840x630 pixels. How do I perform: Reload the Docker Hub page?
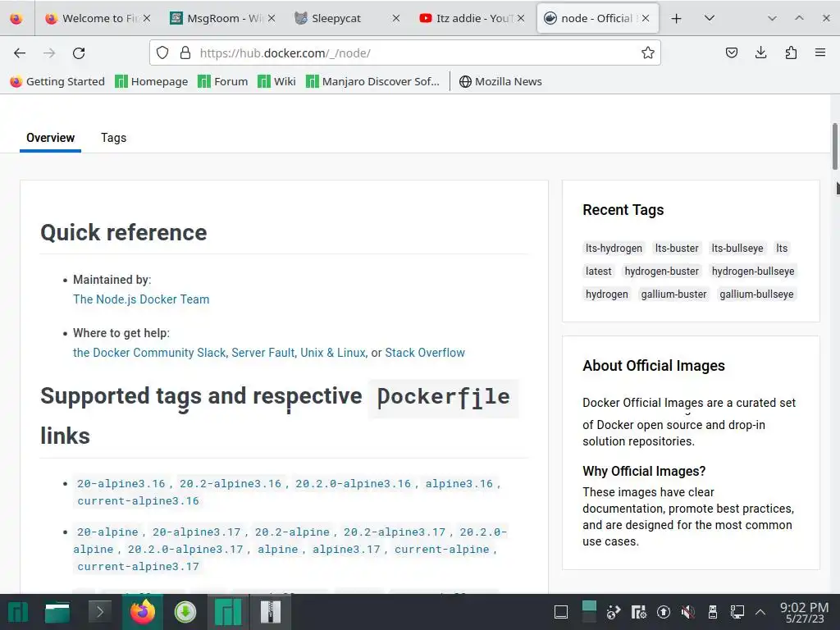click(79, 52)
